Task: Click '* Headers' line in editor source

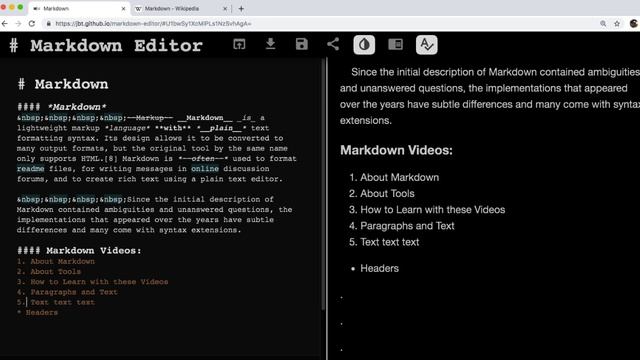Action: pyautogui.click(x=38, y=312)
